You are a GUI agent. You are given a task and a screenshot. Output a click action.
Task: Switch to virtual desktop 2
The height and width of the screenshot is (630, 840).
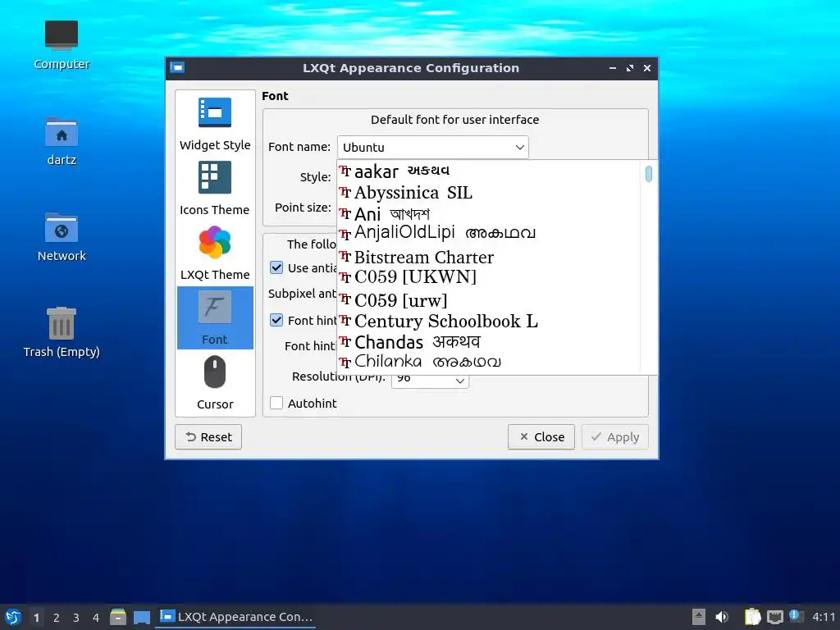57,618
